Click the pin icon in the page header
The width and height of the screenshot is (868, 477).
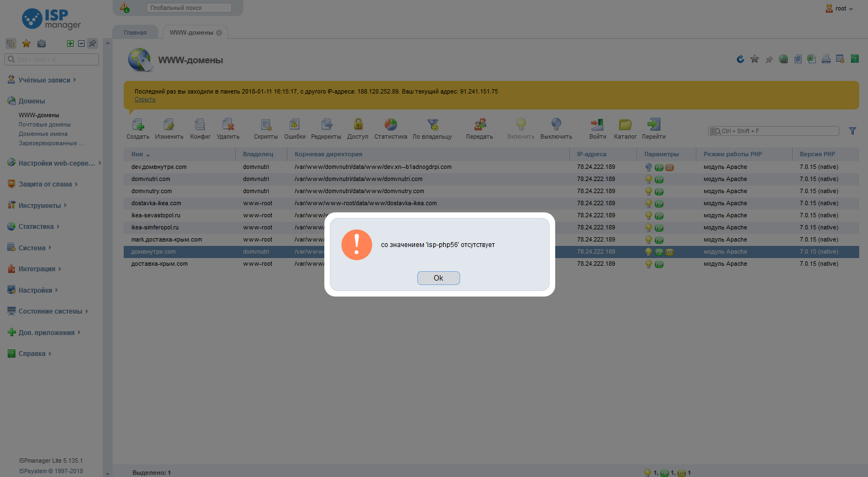point(769,59)
